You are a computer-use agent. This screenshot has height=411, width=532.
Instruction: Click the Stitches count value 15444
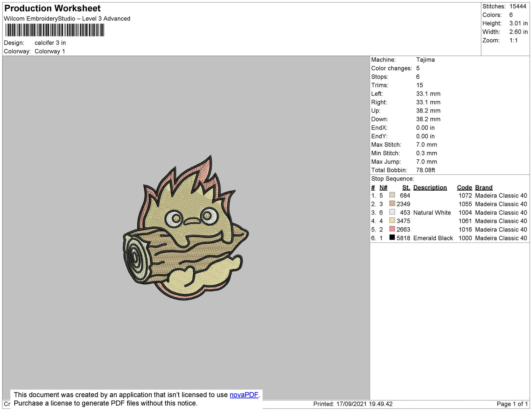(x=518, y=6)
